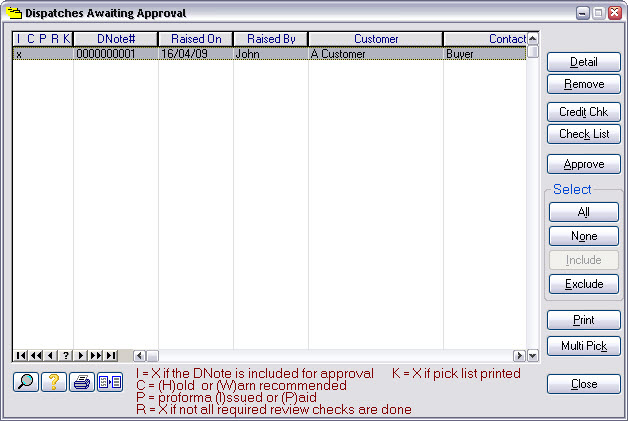Click the magnifying glass search icon

pyautogui.click(x=25, y=381)
